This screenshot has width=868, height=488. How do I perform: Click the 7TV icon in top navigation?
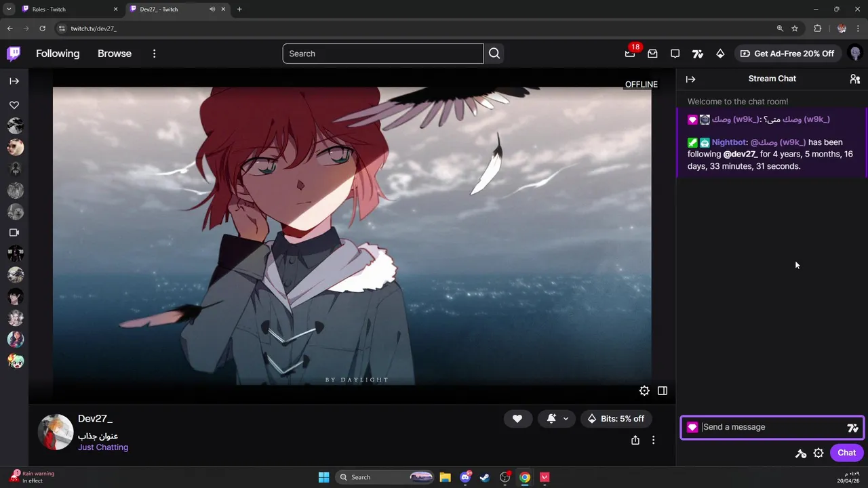(698, 54)
